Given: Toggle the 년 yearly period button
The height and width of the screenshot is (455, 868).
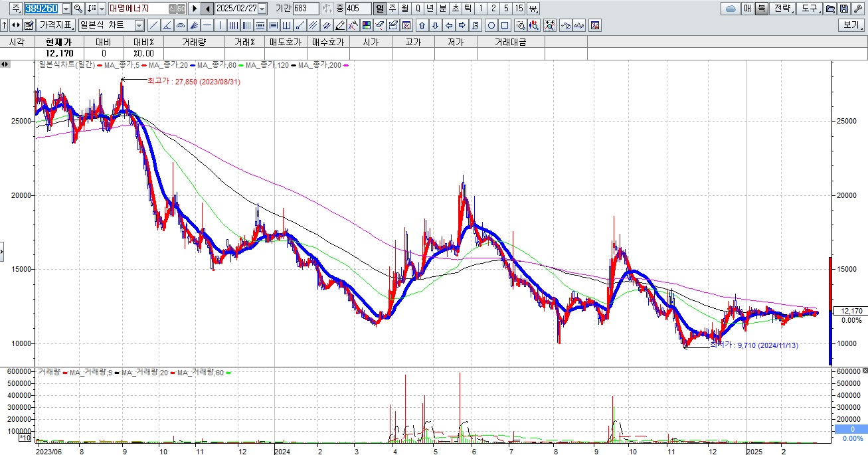Looking at the screenshot, I should [430, 9].
